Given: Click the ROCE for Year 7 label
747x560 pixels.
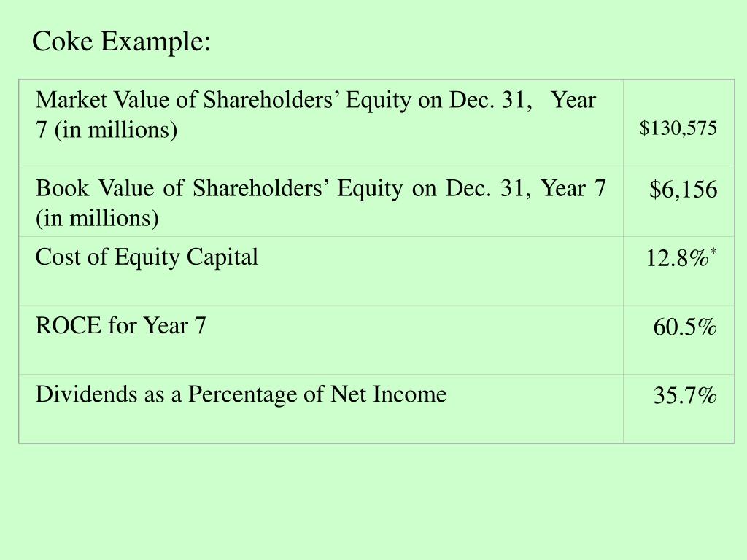Looking at the screenshot, I should point(120,326).
